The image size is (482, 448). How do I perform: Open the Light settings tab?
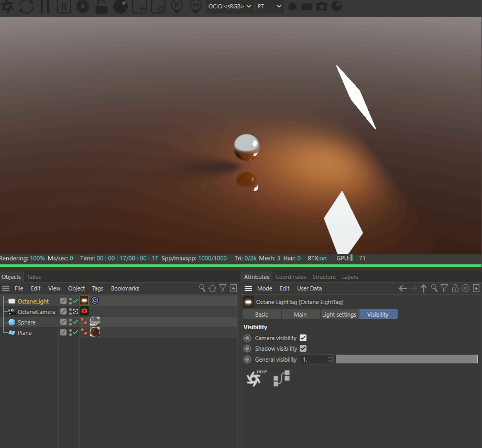(x=339, y=315)
